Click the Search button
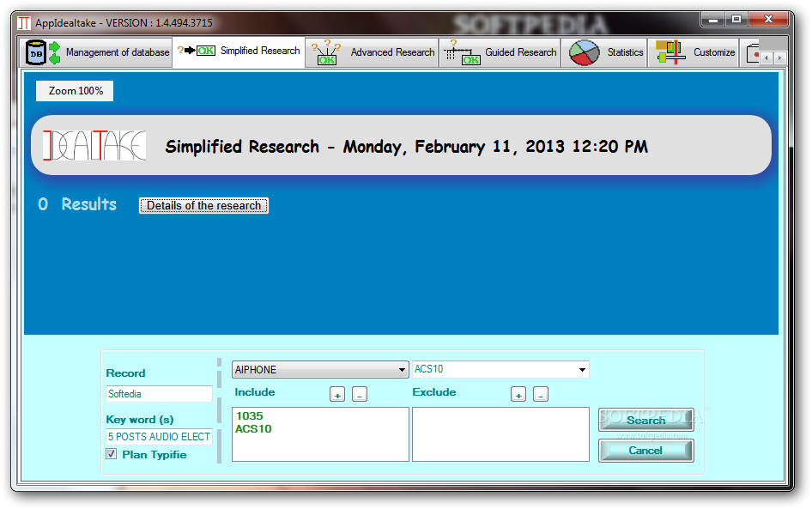812x509 pixels. [645, 420]
